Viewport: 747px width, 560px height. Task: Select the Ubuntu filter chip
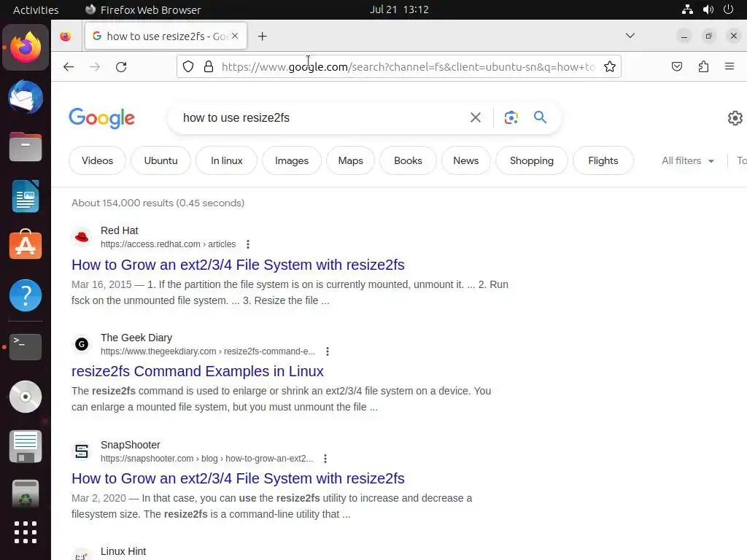(x=160, y=160)
